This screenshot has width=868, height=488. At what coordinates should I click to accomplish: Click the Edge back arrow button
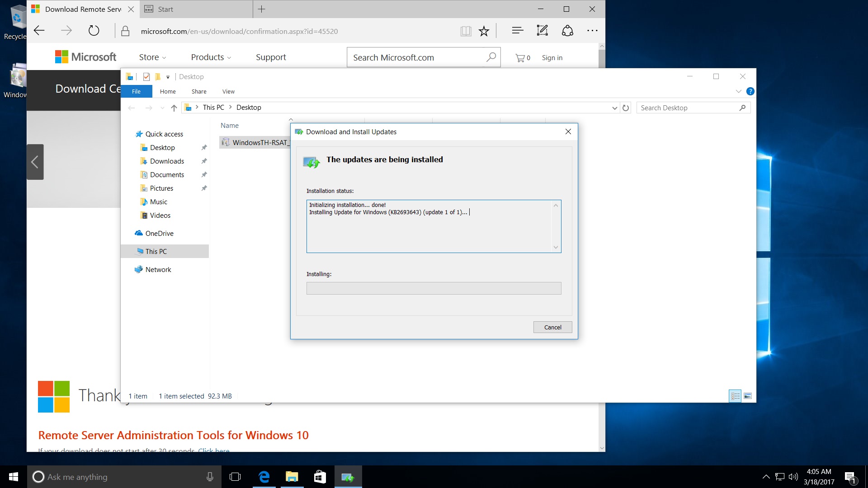click(x=39, y=31)
